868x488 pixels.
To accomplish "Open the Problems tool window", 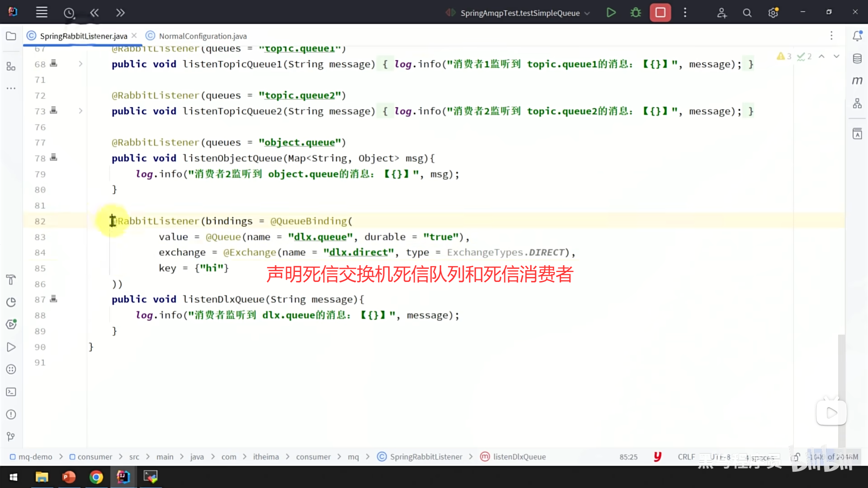I will 11,414.
